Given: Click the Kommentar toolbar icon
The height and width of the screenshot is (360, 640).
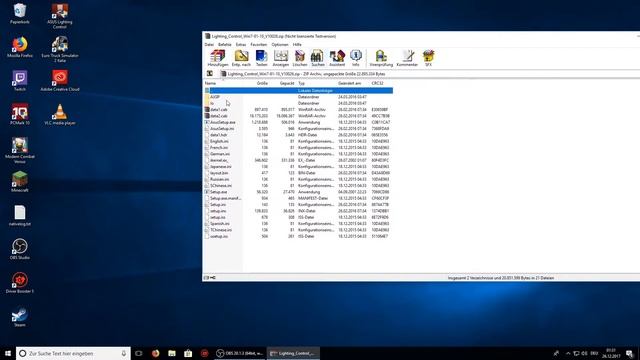Looking at the screenshot, I should pos(407,58).
